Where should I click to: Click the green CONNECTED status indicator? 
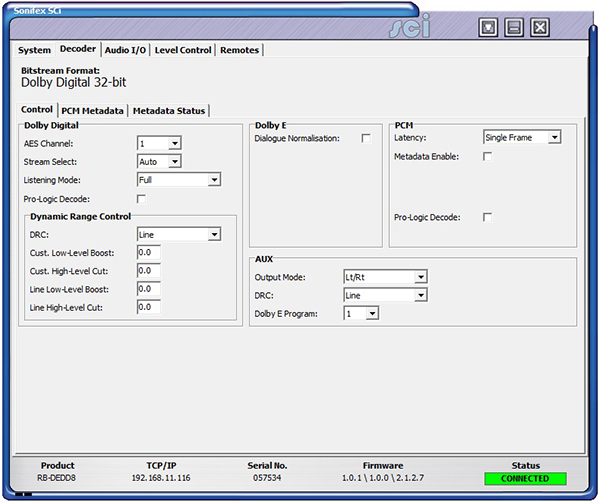(525, 479)
